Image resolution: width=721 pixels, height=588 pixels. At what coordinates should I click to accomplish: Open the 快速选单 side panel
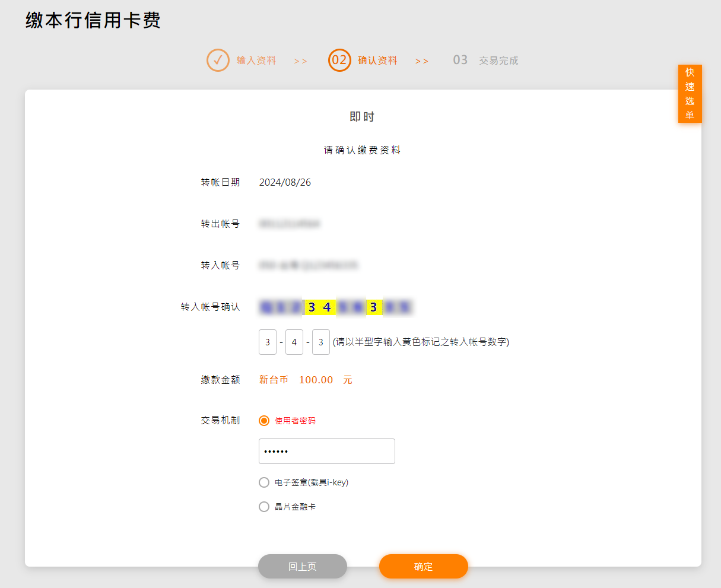[690, 94]
